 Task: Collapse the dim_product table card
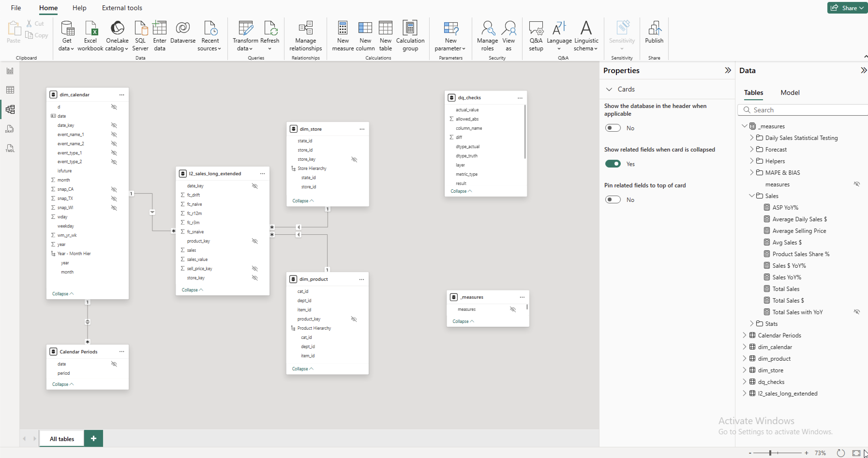(x=302, y=369)
